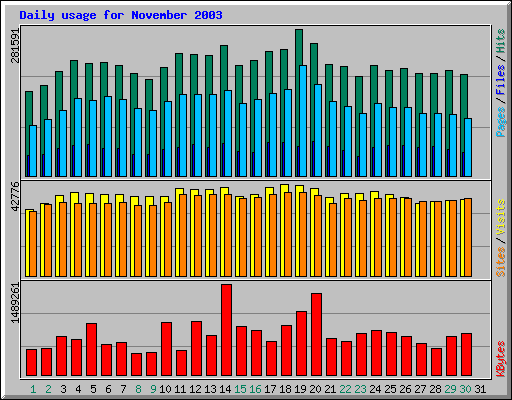Viewport: 512px width, 400px height.
Task: Select day label 12 on the axis
Action: [195, 389]
